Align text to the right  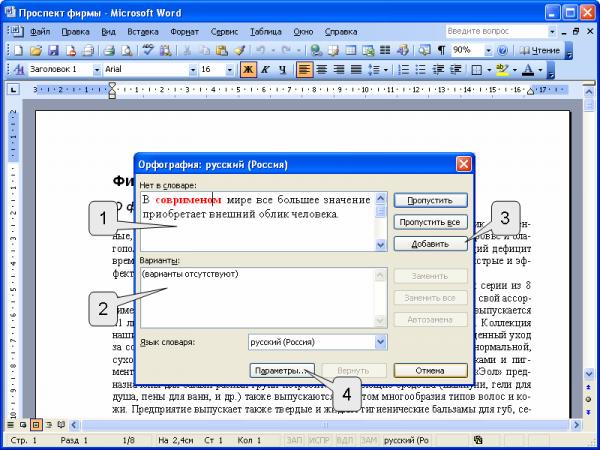pos(339,70)
